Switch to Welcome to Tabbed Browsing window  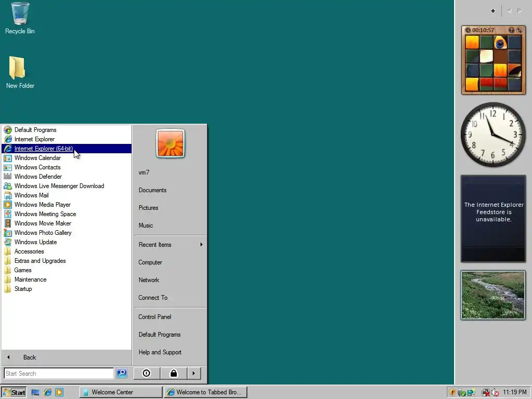coord(206,392)
